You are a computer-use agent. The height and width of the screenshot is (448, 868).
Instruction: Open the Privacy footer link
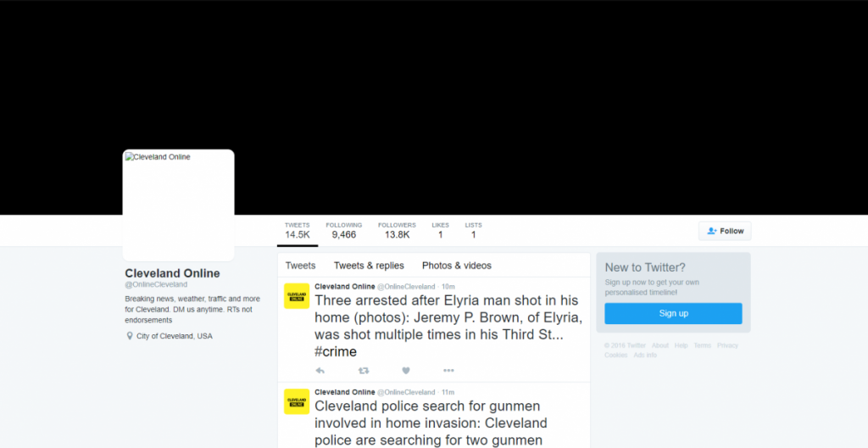(727, 345)
